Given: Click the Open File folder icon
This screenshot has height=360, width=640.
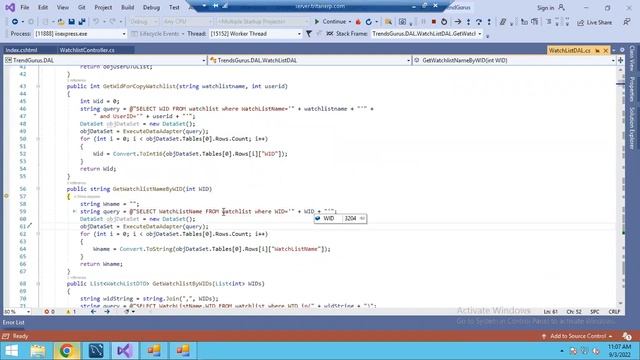Looking at the screenshot, I should point(61,22).
